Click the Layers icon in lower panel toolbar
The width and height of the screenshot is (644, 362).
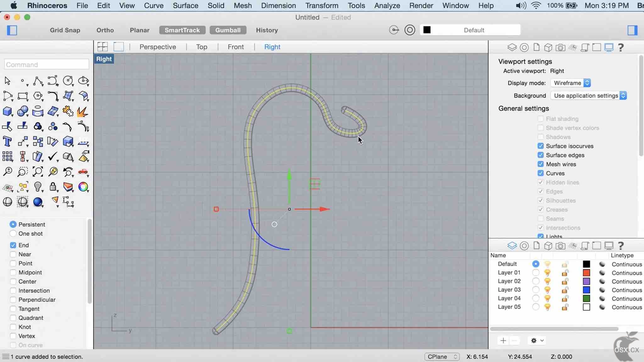[512, 245]
